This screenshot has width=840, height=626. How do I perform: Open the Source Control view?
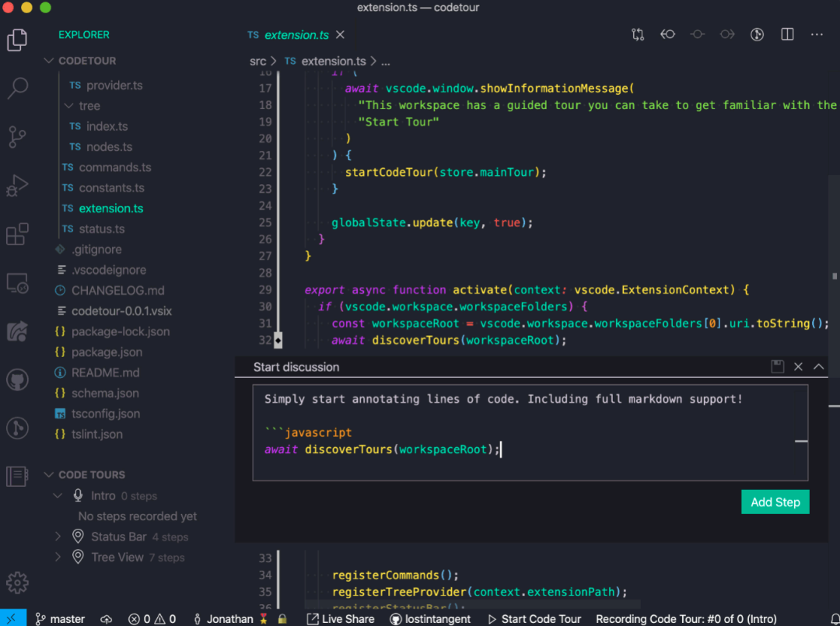(x=17, y=137)
